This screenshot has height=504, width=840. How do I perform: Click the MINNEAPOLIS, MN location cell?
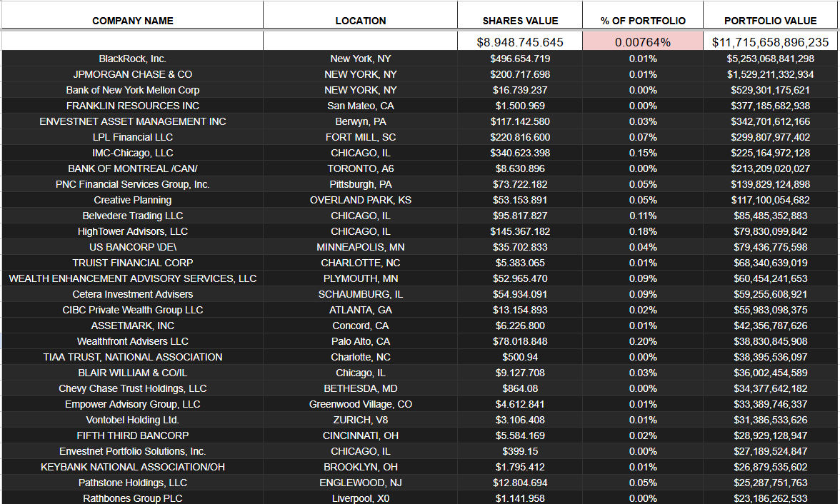tap(361, 248)
